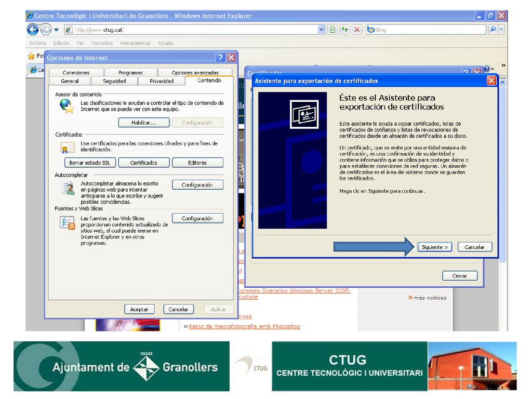
Task: Click Cancelar in Opciones de Internet
Action: [x=179, y=309]
